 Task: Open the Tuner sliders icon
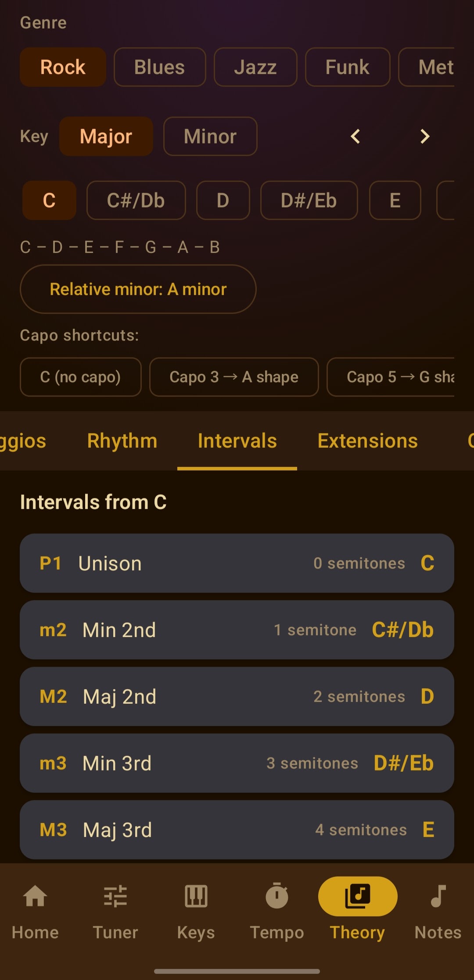coord(115,896)
